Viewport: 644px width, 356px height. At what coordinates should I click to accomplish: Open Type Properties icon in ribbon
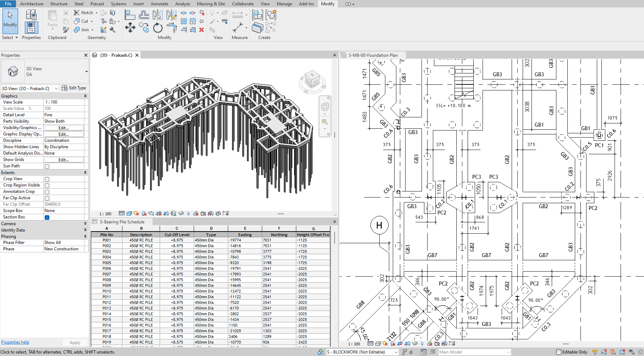coord(31,15)
